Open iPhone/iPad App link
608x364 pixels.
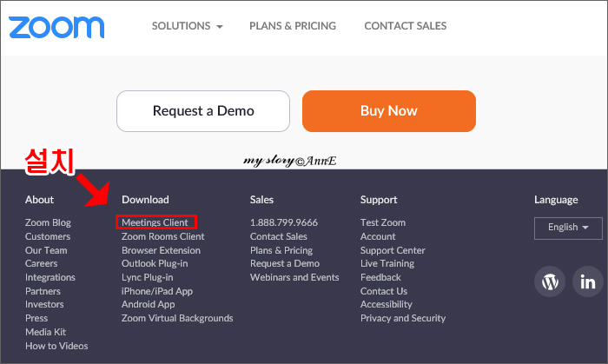[x=157, y=291]
